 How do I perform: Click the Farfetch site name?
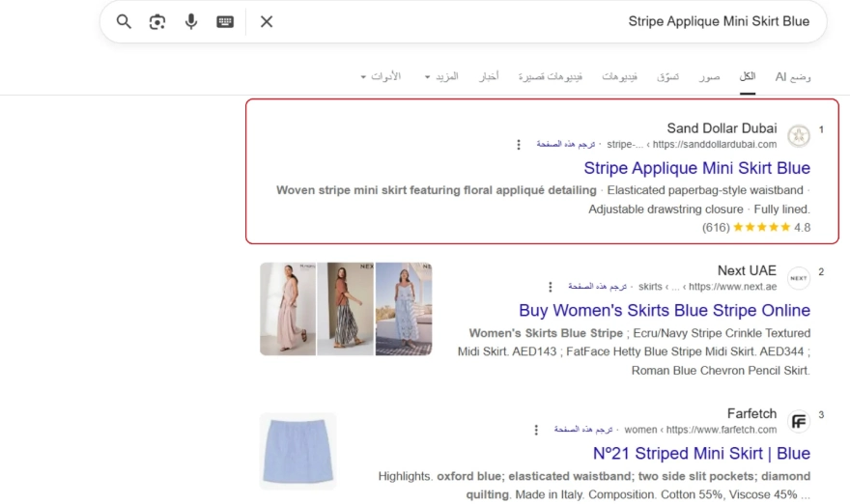pos(751,413)
